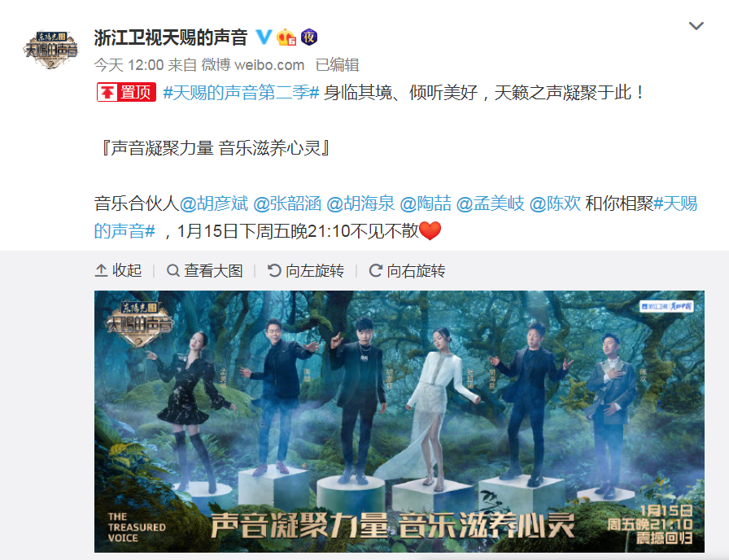Click the red pinned 置顶 label
Image resolution: width=729 pixels, height=560 pixels.
(126, 92)
